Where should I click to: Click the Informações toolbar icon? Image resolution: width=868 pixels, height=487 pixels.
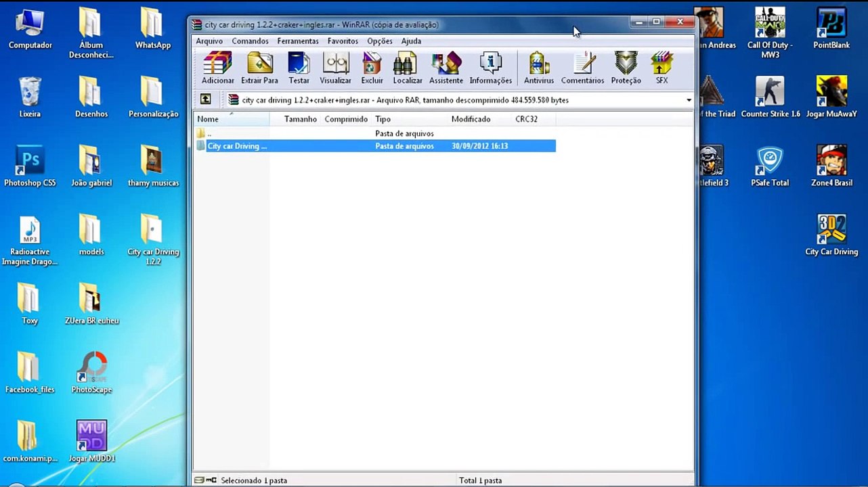point(490,68)
